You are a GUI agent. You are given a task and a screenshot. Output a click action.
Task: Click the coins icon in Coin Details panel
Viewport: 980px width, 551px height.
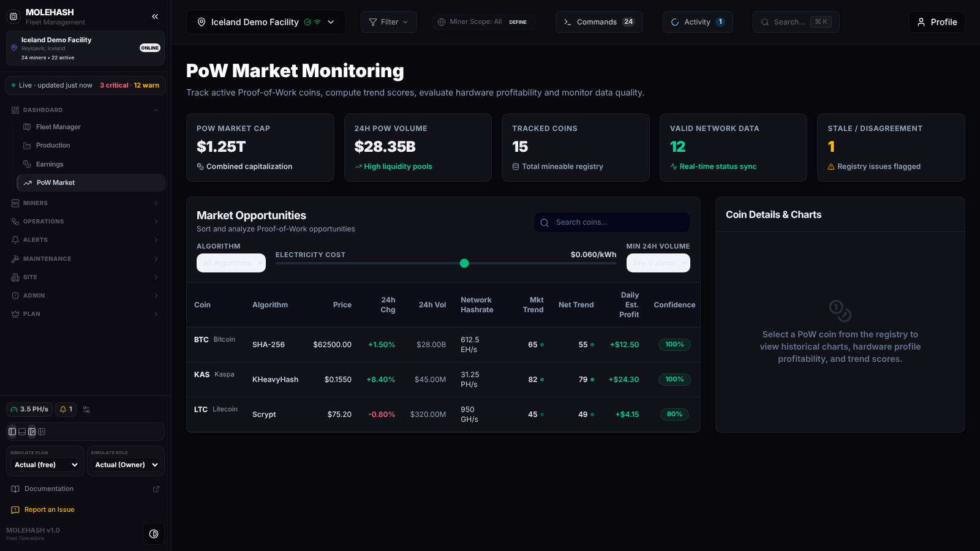pos(840,311)
